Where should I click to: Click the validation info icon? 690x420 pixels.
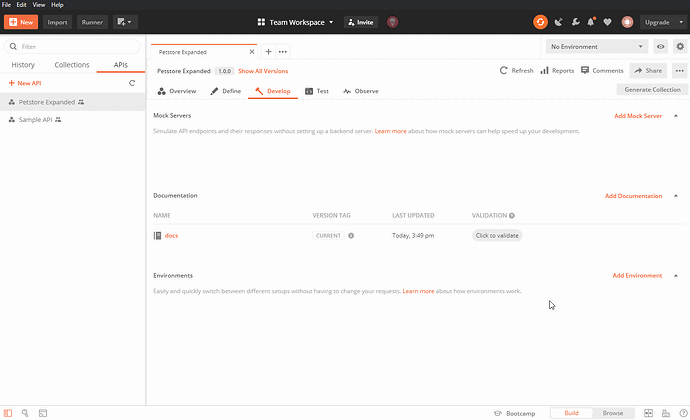(512, 215)
